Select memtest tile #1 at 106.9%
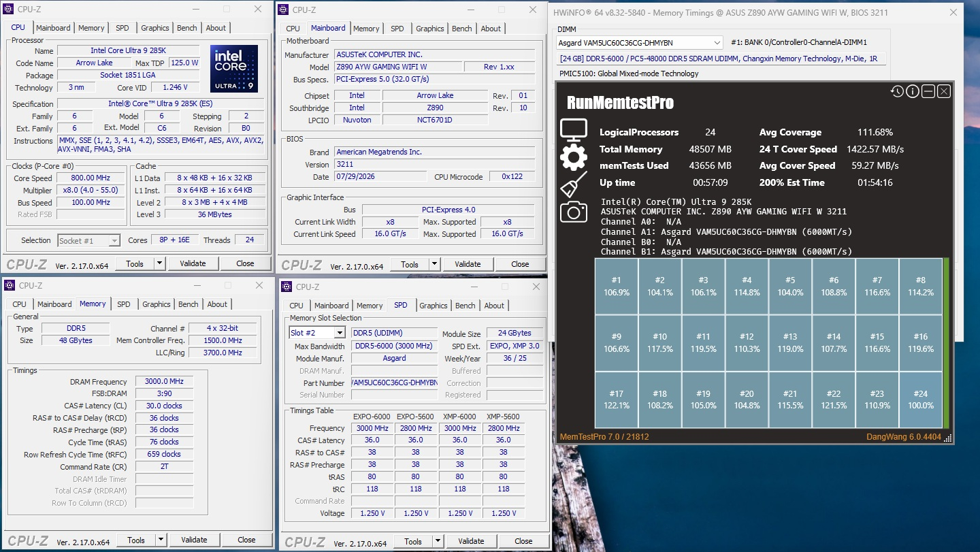980x552 pixels. click(617, 286)
